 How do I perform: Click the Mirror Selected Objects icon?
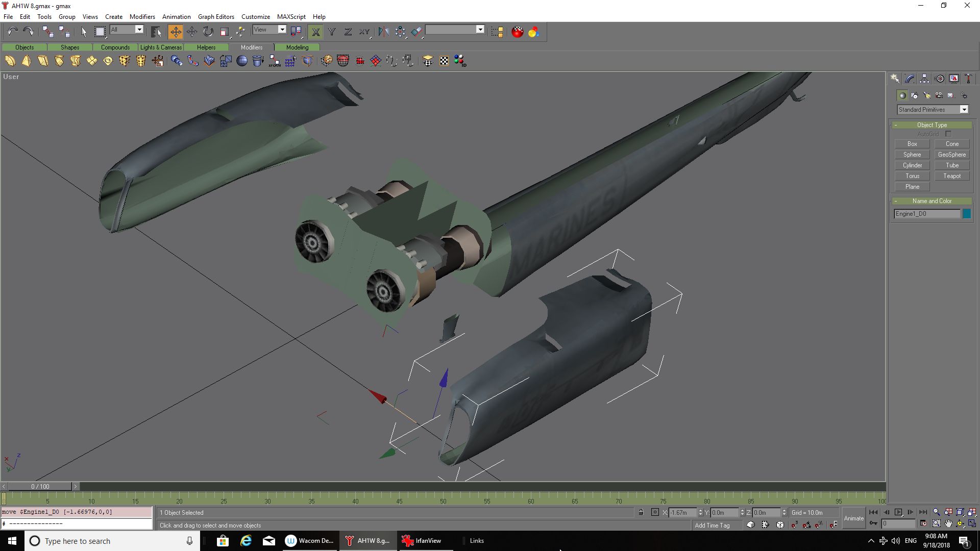383,32
